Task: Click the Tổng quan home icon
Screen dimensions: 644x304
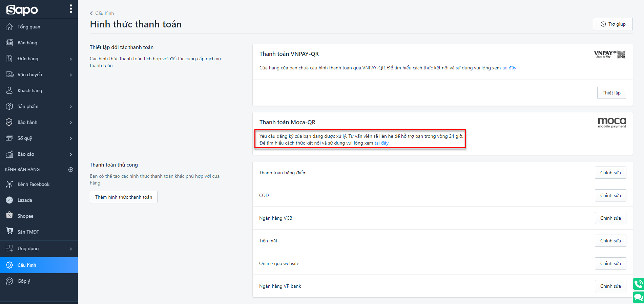Action: (x=9, y=27)
